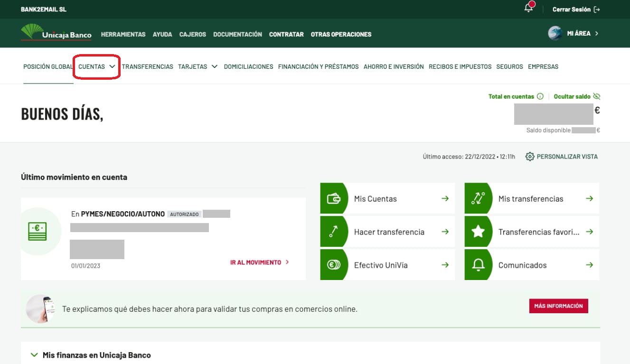Click the Efectivo UniVía coins icon
630x364 pixels.
click(x=334, y=265)
